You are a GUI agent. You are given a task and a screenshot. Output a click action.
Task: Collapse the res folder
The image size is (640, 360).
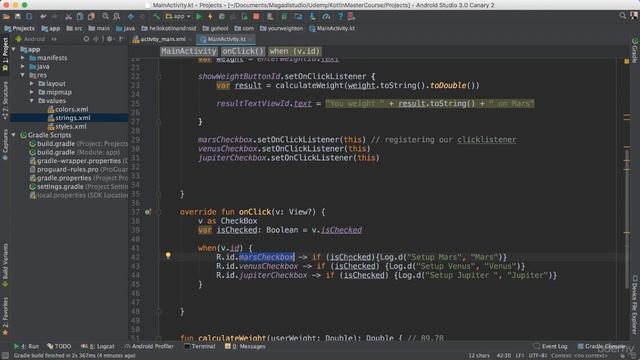(23, 75)
